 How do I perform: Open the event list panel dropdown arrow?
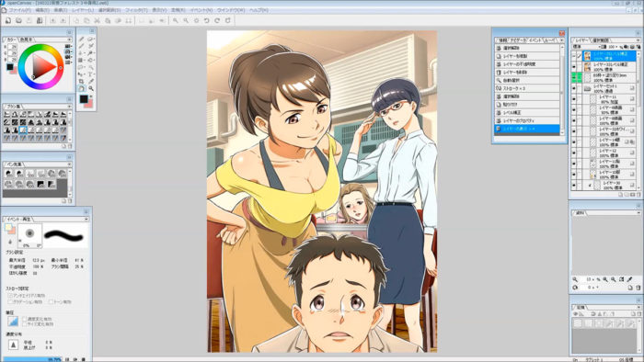tap(561, 40)
